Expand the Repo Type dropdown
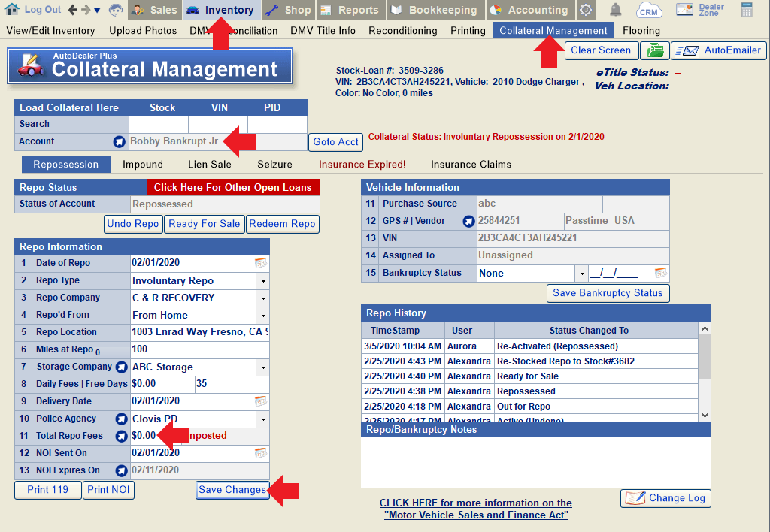Image resolution: width=770 pixels, height=532 pixels. (263, 281)
